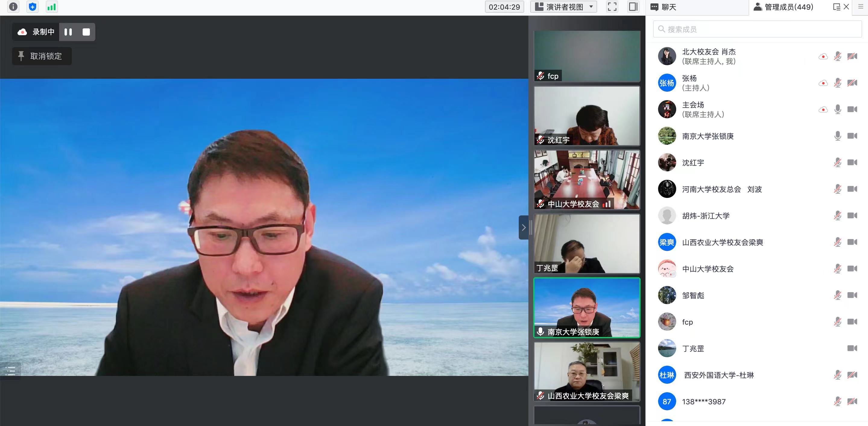Collapse the video thumbnail strip chevron
Viewport: 868px width, 426px height.
(523, 227)
